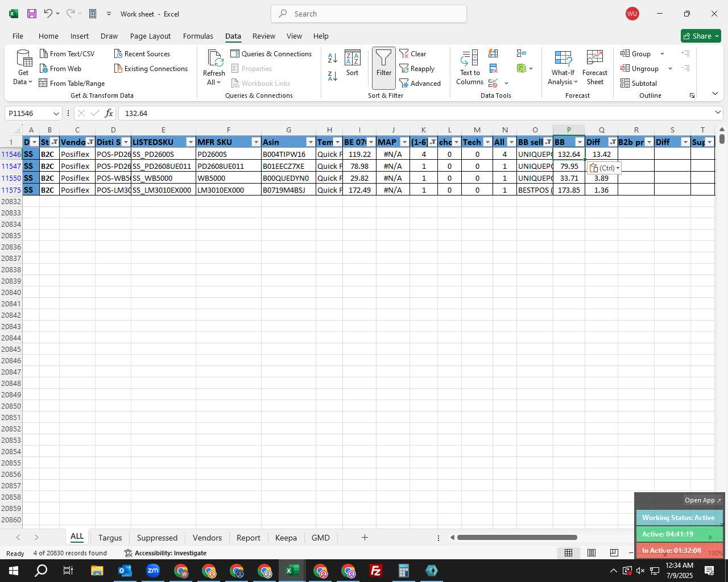Open the File menu

click(x=18, y=36)
